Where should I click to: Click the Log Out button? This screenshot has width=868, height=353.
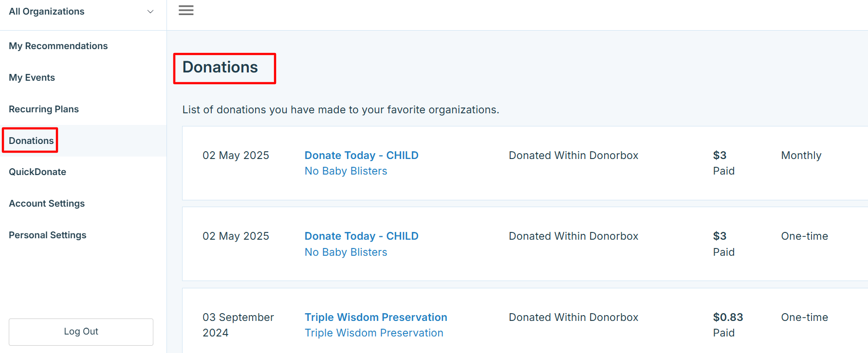tap(81, 332)
